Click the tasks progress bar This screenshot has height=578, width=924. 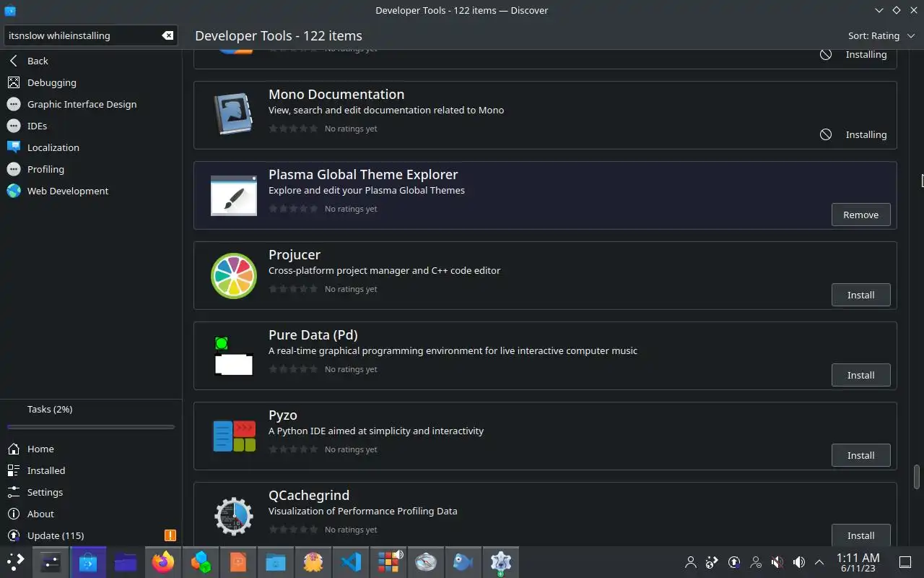coord(91,427)
